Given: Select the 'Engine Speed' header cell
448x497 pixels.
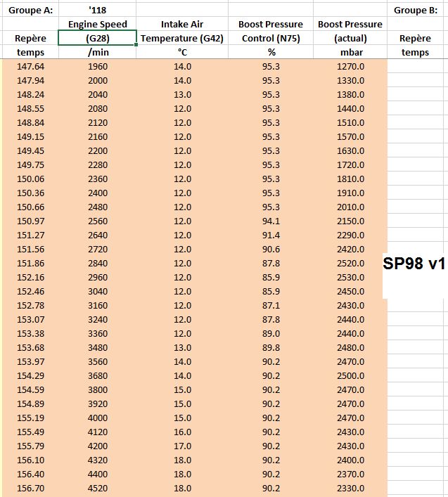Looking at the screenshot, I should [x=97, y=24].
